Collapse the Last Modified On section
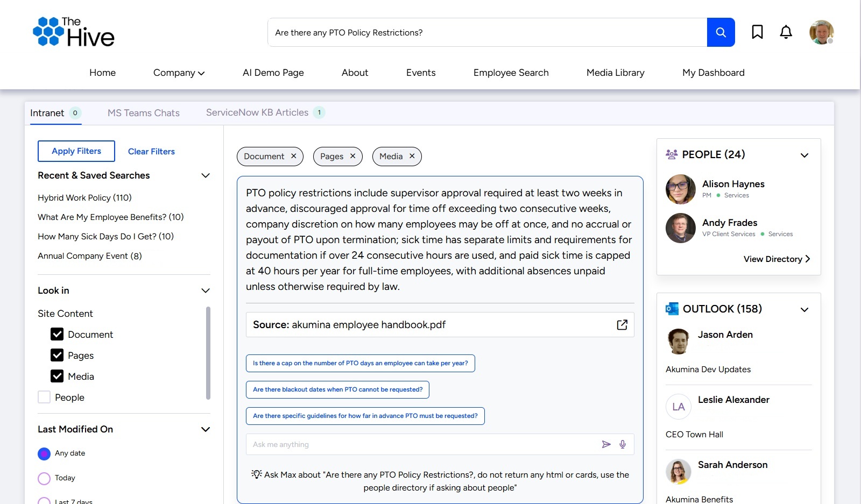The image size is (861, 504). point(205,429)
